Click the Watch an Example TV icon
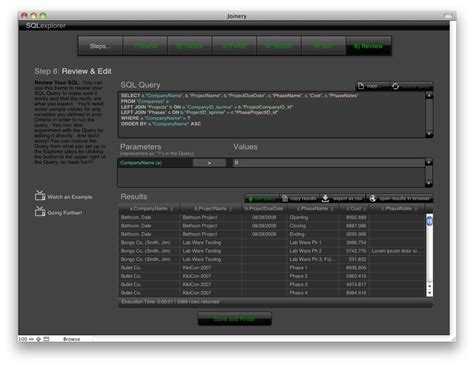 pyautogui.click(x=40, y=196)
